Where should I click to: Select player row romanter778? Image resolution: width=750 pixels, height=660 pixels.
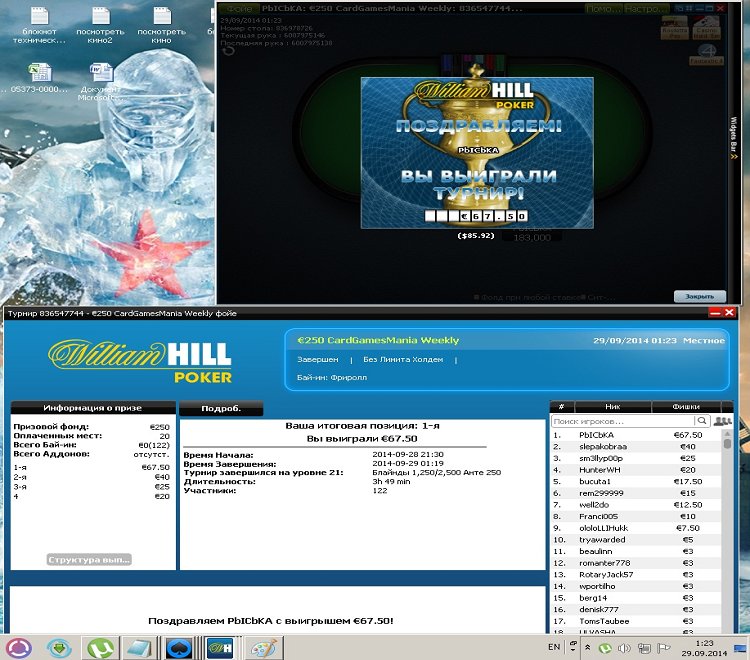[635, 563]
